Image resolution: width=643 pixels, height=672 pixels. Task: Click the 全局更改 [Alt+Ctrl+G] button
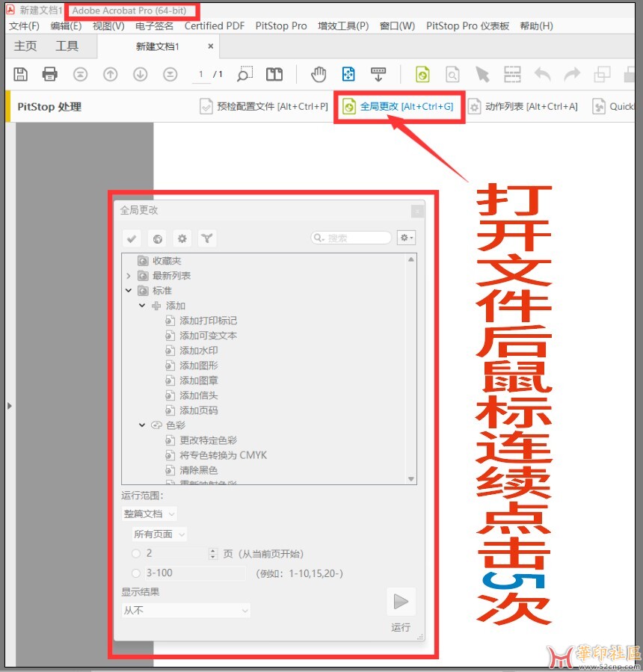(x=399, y=107)
